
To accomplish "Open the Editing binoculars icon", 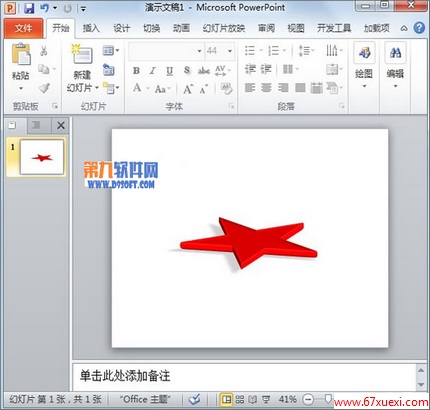I will coord(395,53).
